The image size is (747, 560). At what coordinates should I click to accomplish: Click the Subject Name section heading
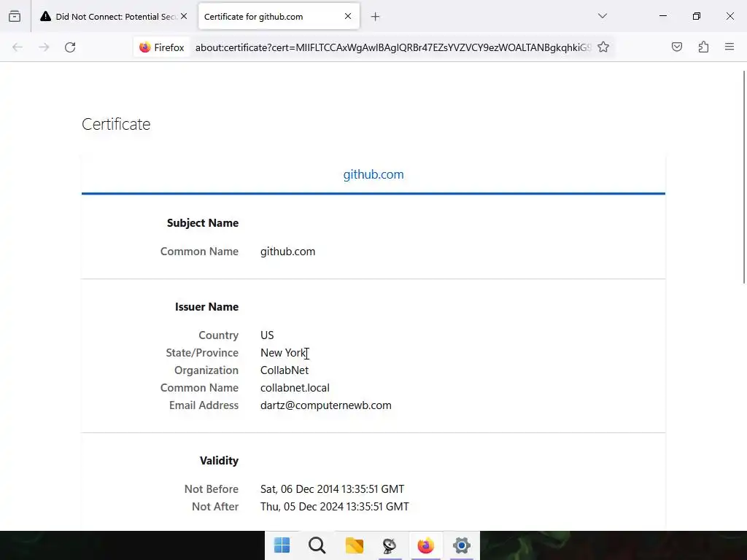click(203, 223)
